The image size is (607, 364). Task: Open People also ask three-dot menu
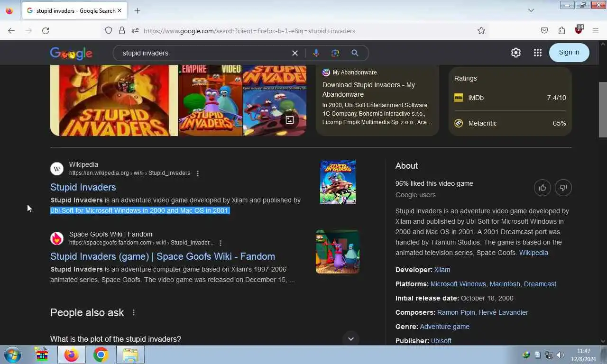pyautogui.click(x=134, y=312)
